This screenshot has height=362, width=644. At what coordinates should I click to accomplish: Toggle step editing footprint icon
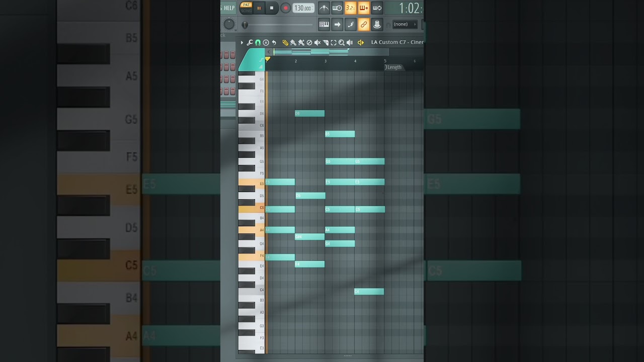[x=350, y=24]
